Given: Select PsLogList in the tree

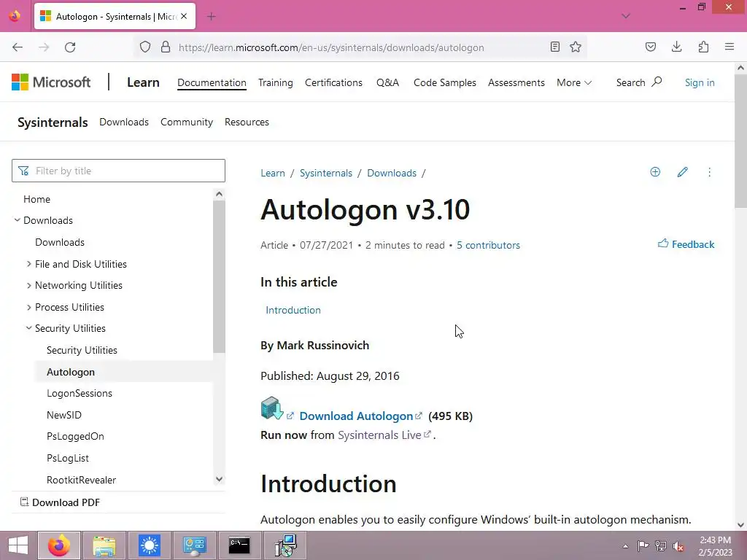Looking at the screenshot, I should tap(68, 458).
